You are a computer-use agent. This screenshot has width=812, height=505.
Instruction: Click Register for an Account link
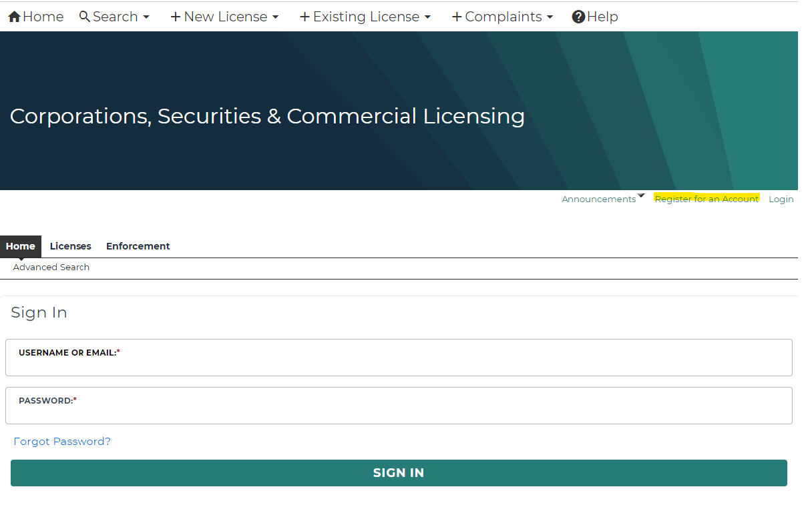tap(706, 199)
